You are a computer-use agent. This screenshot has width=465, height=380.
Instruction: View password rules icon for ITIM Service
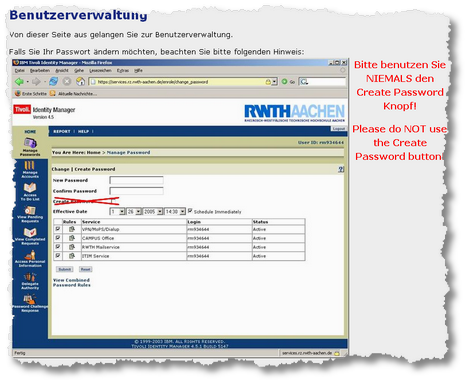pos(71,256)
